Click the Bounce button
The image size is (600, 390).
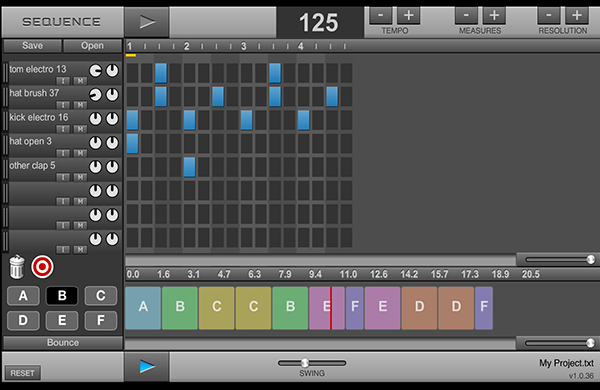[63, 343]
